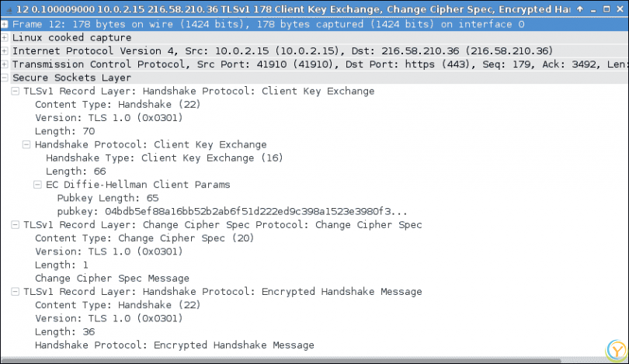Select Handshake Type: Client Key Exchange (16)
The height and width of the screenshot is (364, 629).
coord(165,158)
